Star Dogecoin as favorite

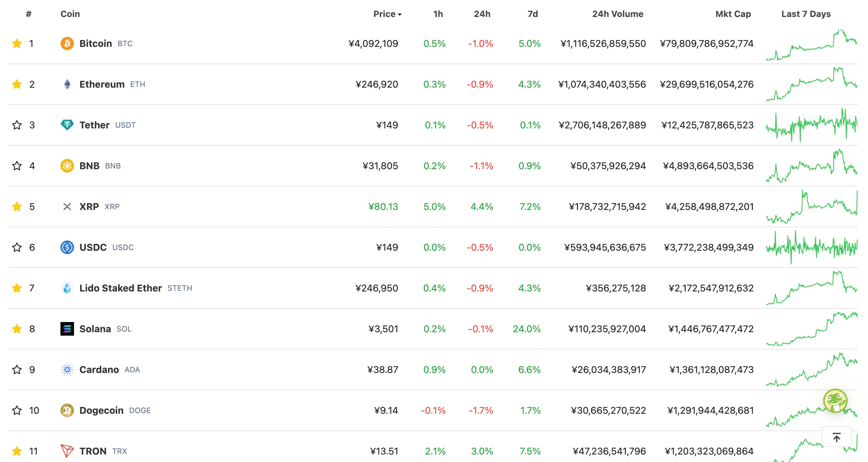[x=17, y=410]
